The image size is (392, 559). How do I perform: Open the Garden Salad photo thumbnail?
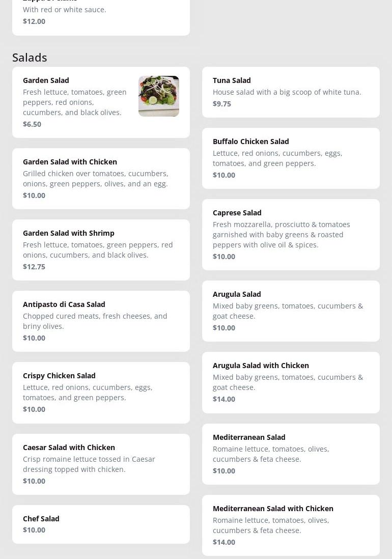pyautogui.click(x=159, y=96)
